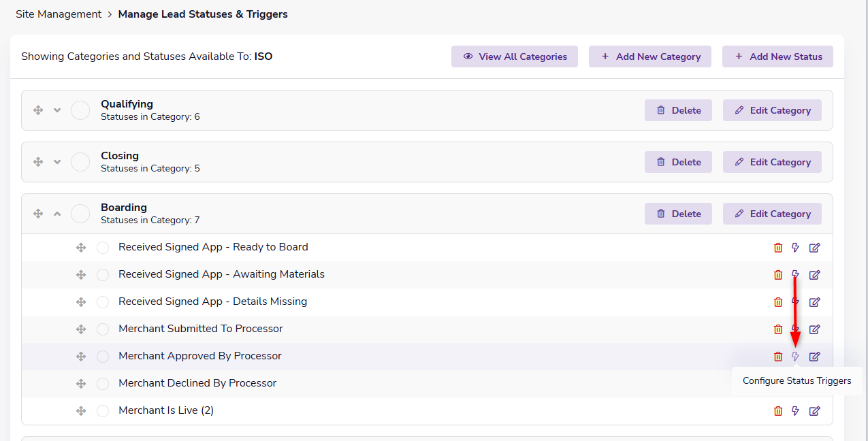
Task: Expand the Qualifying category chevron
Action: [x=57, y=110]
